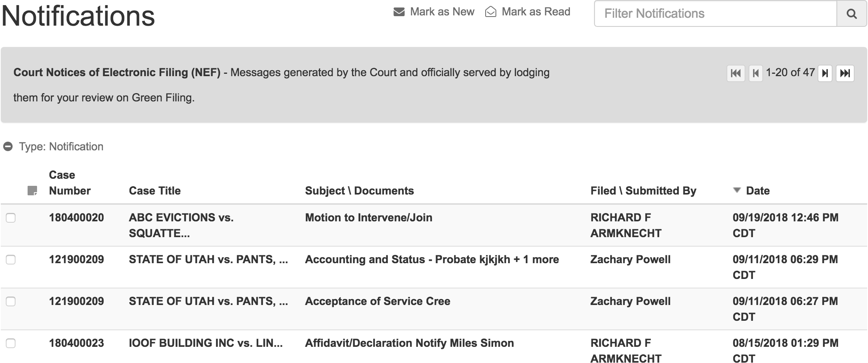Open Affidavit/Declaration Notify Miles Simon entry
This screenshot has height=363, width=868.
(410, 343)
